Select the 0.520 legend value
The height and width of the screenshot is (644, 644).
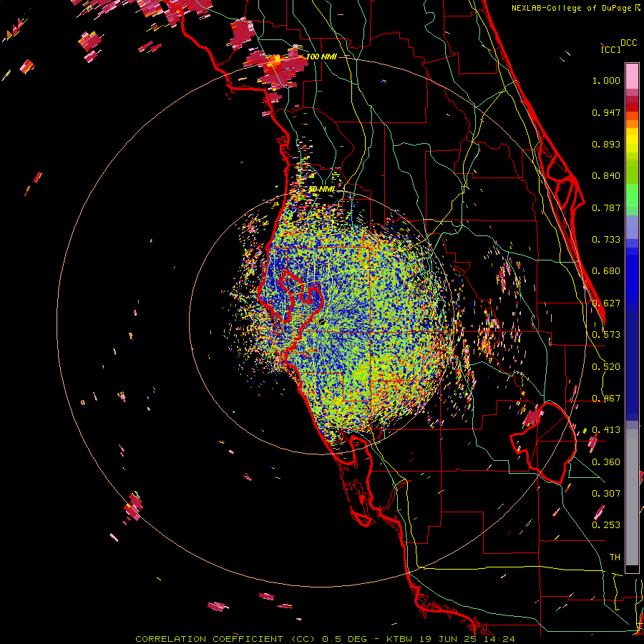coord(606,367)
